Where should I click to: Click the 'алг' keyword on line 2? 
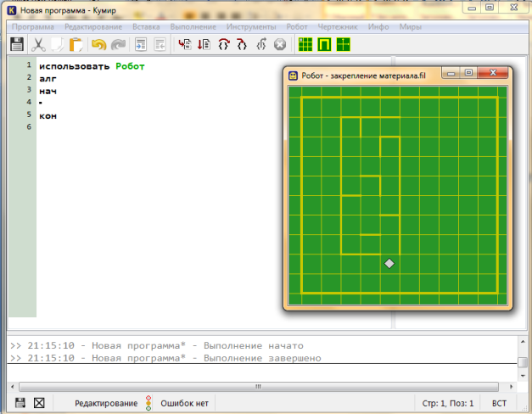48,79
